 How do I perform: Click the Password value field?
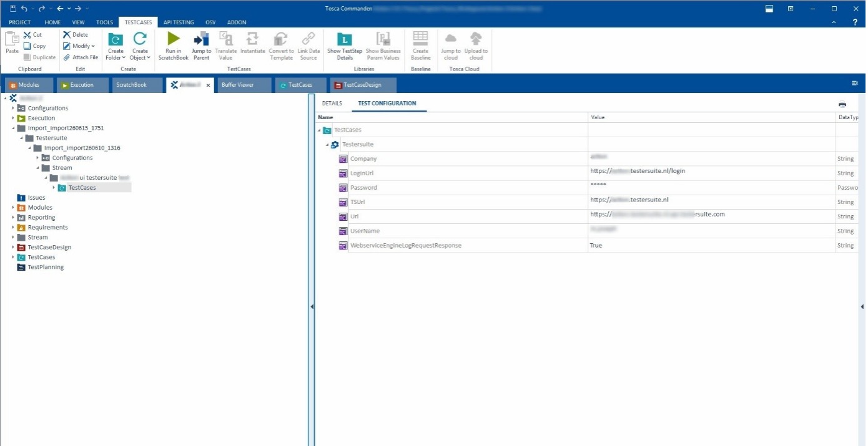(711, 187)
